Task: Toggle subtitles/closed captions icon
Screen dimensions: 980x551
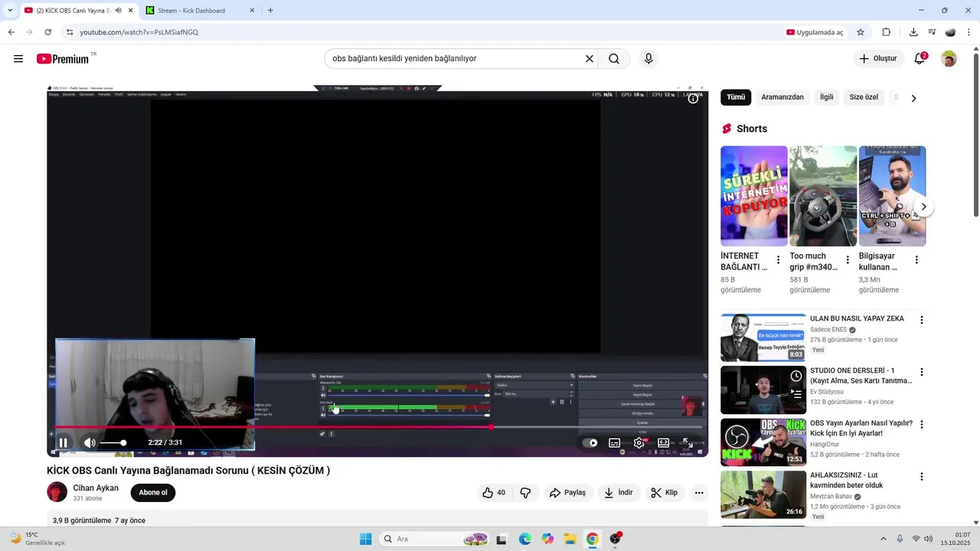Action: 614,442
